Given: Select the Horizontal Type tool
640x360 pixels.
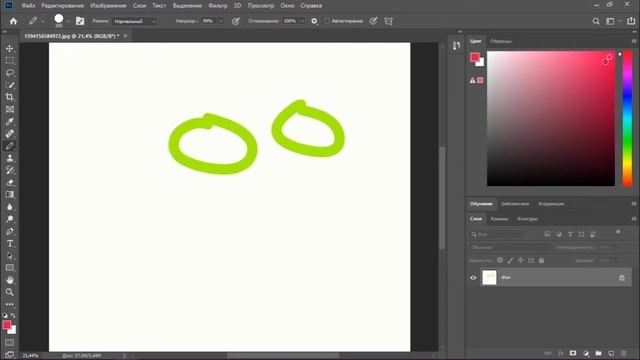Looking at the screenshot, I should coord(10,244).
